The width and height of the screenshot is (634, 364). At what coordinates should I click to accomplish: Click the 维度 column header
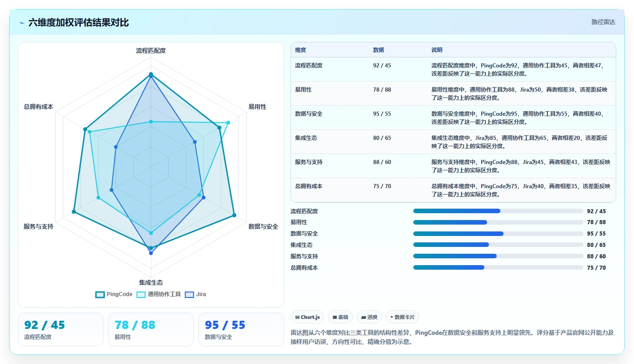[x=301, y=50]
